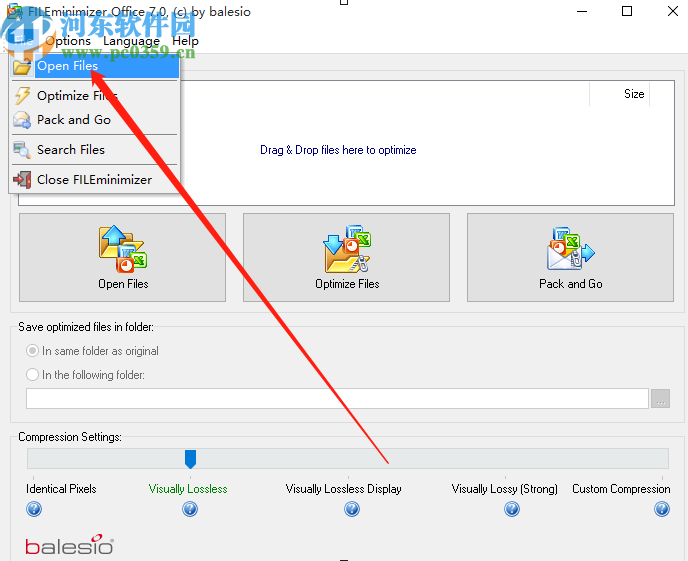688x561 pixels.
Task: Open the Language menu
Action: click(x=131, y=41)
